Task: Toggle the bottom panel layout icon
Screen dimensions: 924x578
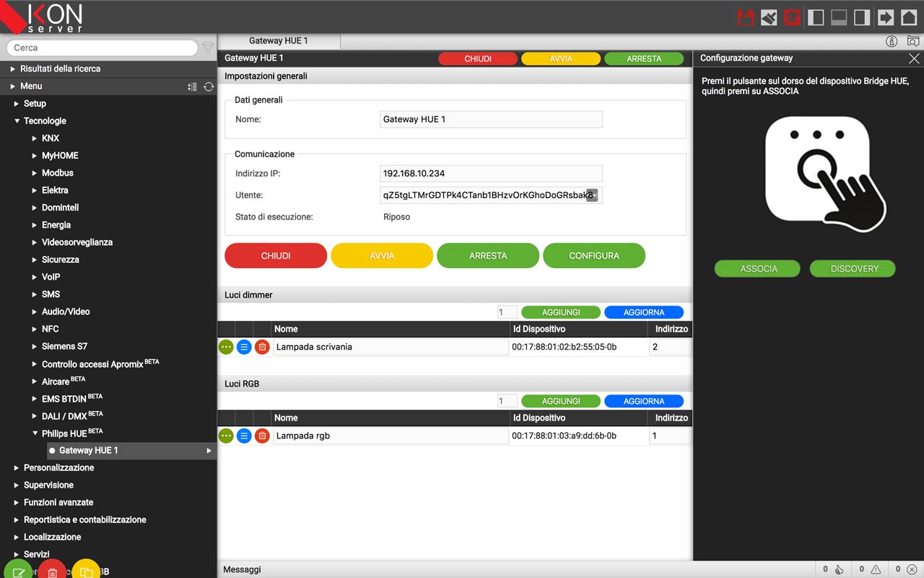Action: point(839,17)
